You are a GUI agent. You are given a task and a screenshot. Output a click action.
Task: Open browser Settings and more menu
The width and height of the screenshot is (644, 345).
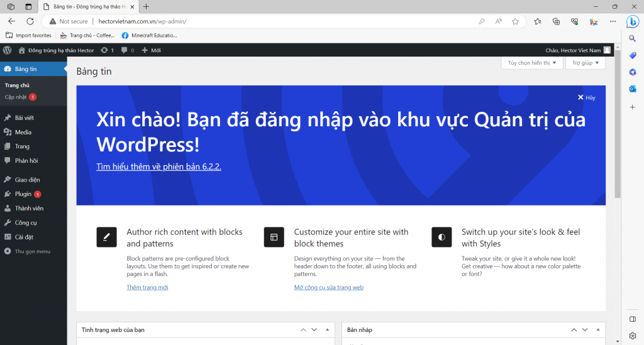click(x=613, y=21)
